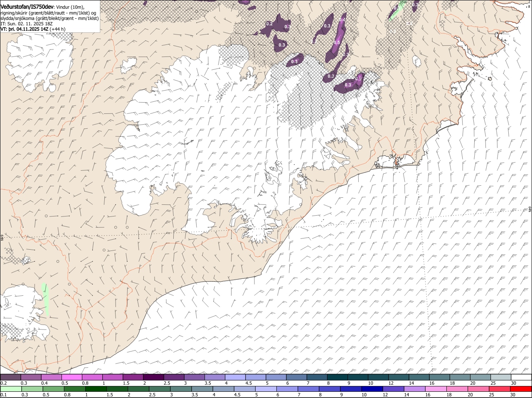Click the 'slydda/snjókoma' legend description line
Screen dimensions: 532x398
click(49, 18)
